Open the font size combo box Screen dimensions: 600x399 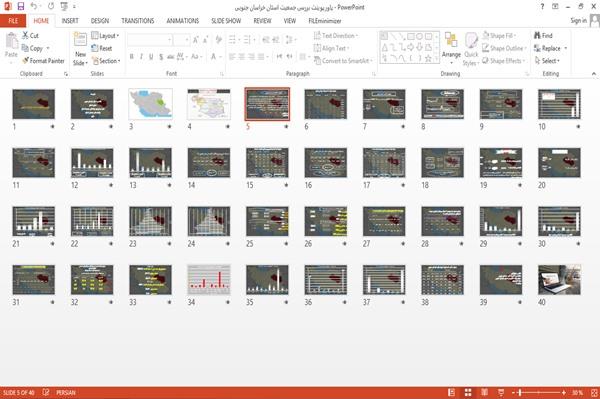181,40
